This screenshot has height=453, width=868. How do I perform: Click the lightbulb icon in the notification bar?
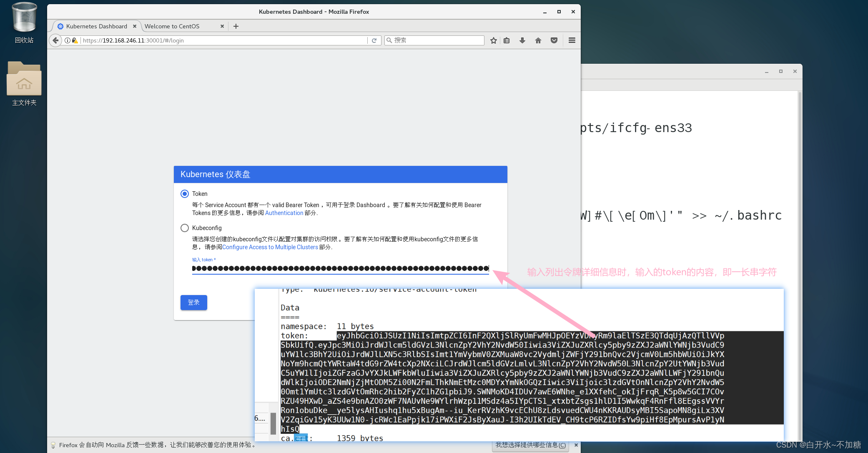pos(53,445)
